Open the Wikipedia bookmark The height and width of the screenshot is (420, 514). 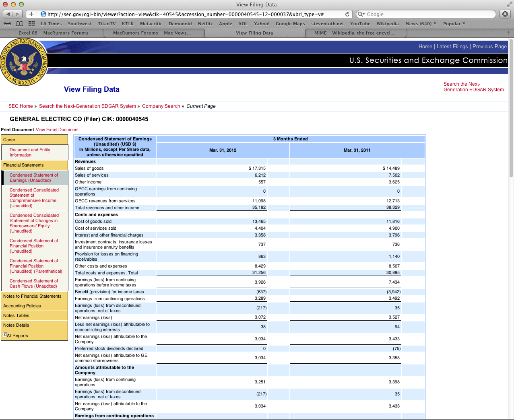[x=388, y=24]
